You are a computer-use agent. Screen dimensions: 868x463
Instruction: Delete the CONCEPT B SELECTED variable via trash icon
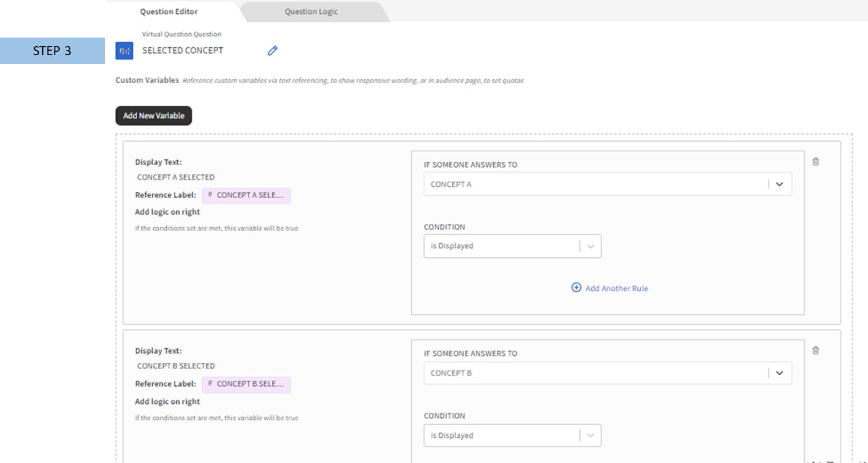coord(816,350)
